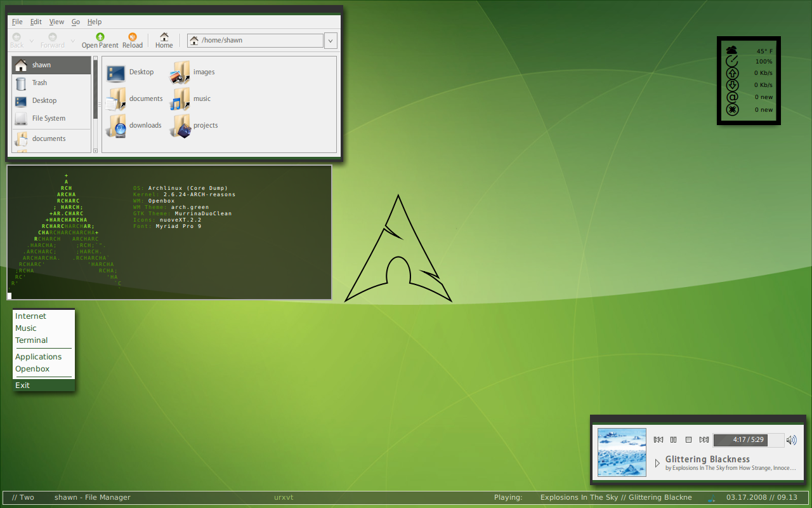
Task: Click shawn - File Manager in the taskbar
Action: tap(93, 497)
